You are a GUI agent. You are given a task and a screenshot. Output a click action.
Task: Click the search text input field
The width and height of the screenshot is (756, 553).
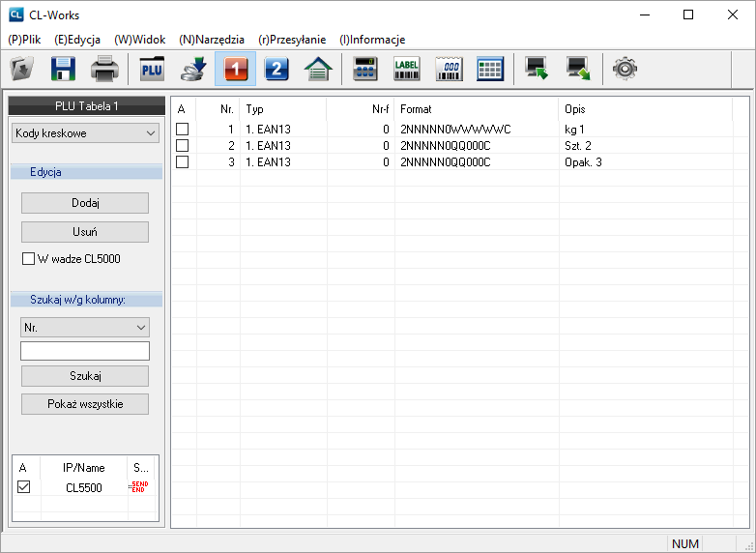coord(85,351)
